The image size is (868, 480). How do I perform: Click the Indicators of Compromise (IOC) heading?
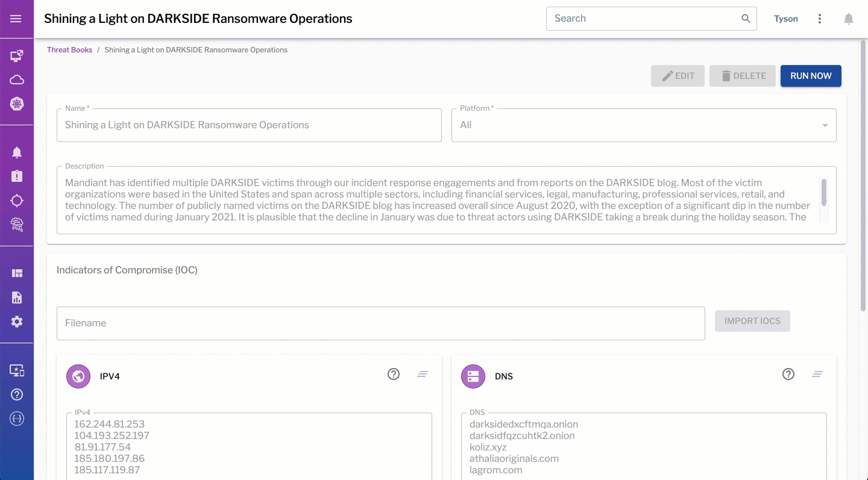[127, 270]
